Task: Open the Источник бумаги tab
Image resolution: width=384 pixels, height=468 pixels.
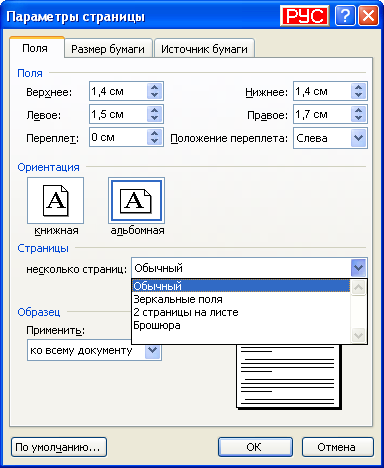Action: (204, 49)
